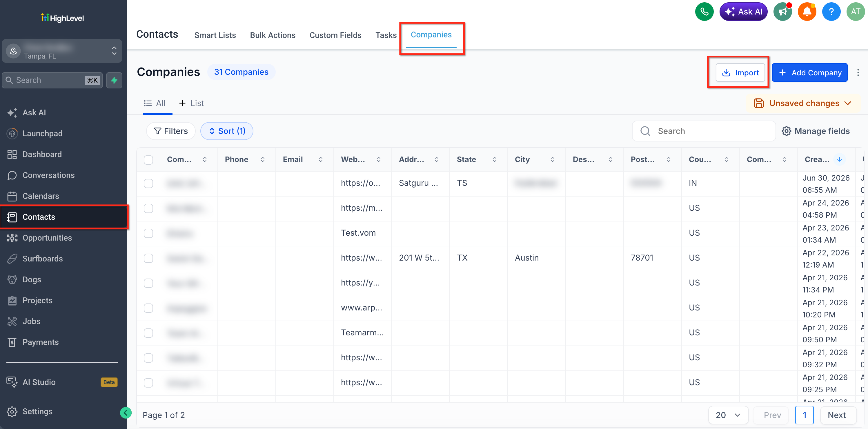The image size is (868, 429).
Task: Open Manage fields settings
Action: pyautogui.click(x=816, y=131)
